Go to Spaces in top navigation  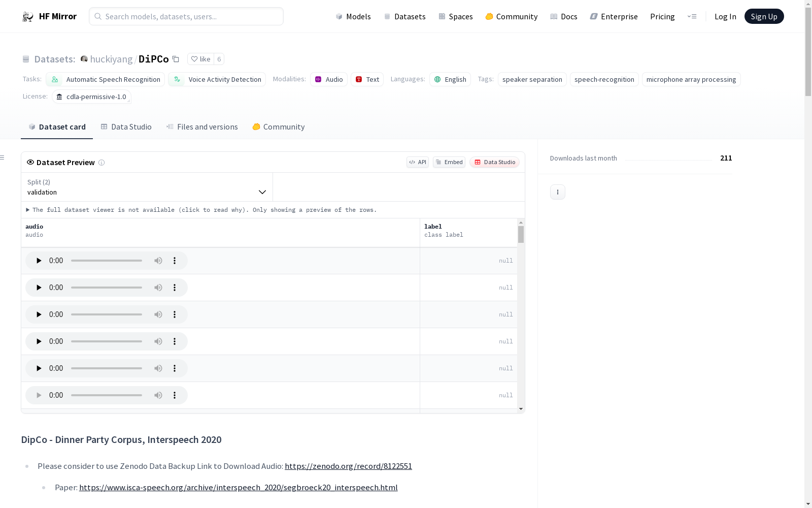456,17
